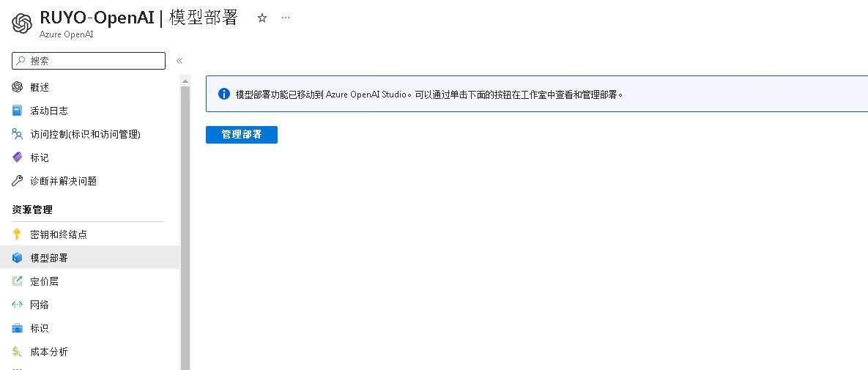Click the 管理部署 button

(x=242, y=135)
